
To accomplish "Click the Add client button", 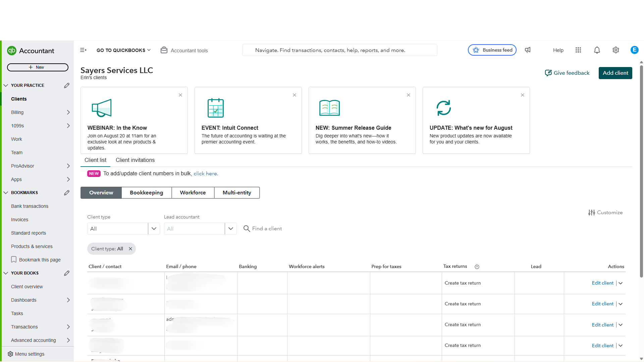I will click(615, 73).
